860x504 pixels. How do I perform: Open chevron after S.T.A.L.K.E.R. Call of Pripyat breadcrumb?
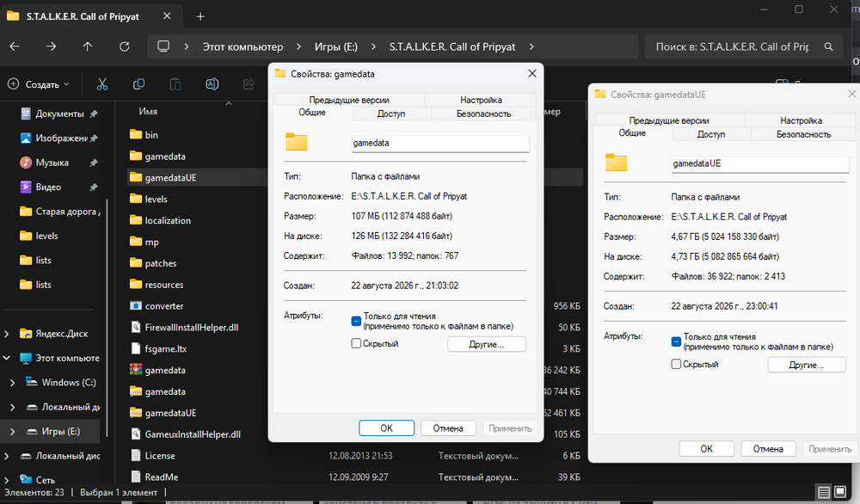531,46
